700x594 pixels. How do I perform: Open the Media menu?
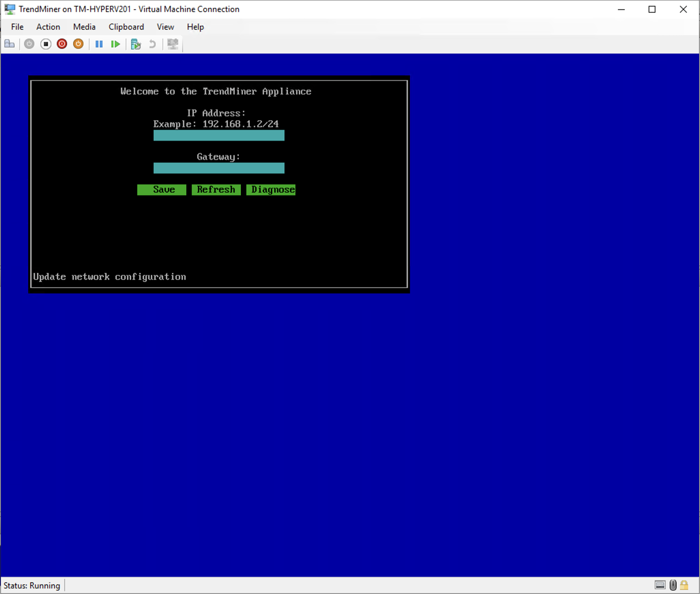coord(84,27)
